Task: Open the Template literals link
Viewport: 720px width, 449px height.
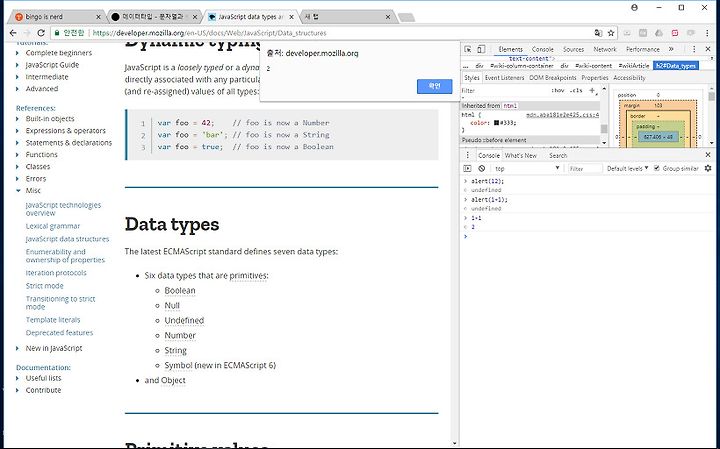Action: (53, 320)
